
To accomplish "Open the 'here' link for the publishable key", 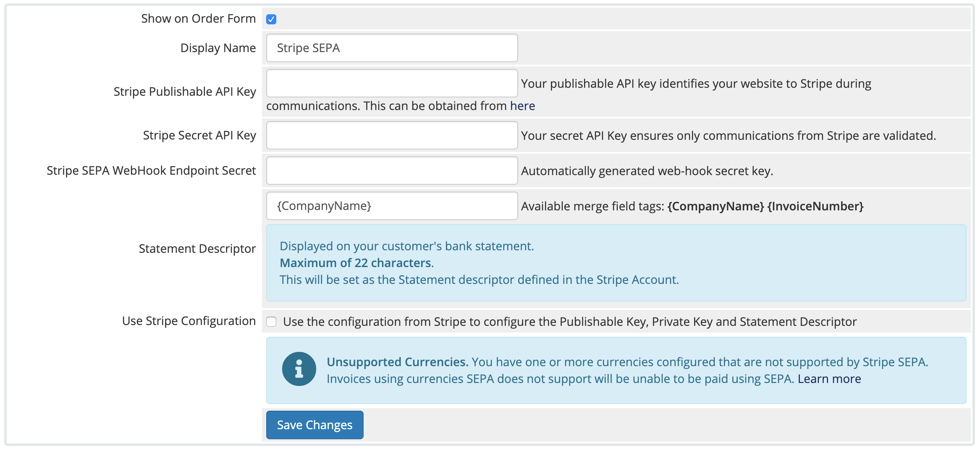I will coord(522,106).
